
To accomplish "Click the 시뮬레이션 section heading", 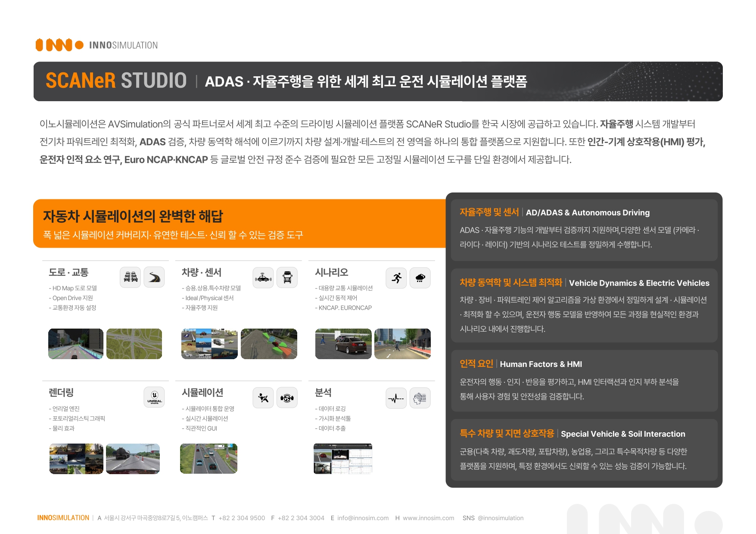I will click(x=202, y=392).
